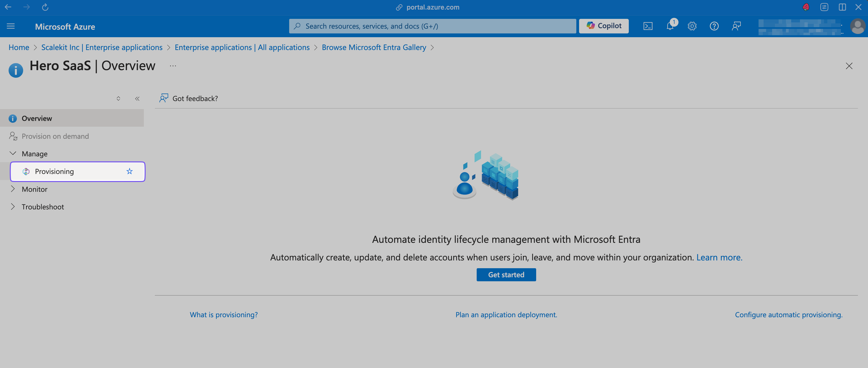The width and height of the screenshot is (868, 368).
Task: Click the Overview info icon
Action: pyautogui.click(x=13, y=118)
